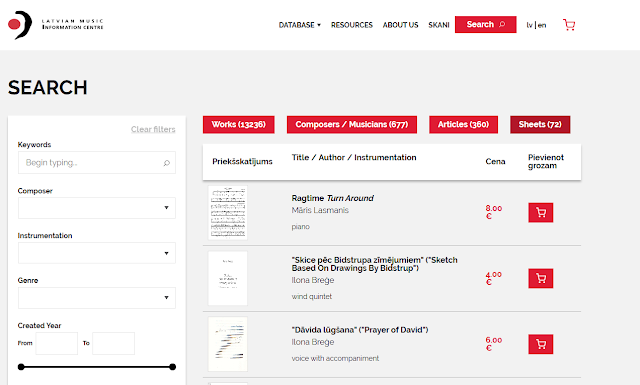Click Ilona Breģe under Skice pēc Bidstrupa
The width and height of the screenshot is (640, 385).
coord(313,280)
